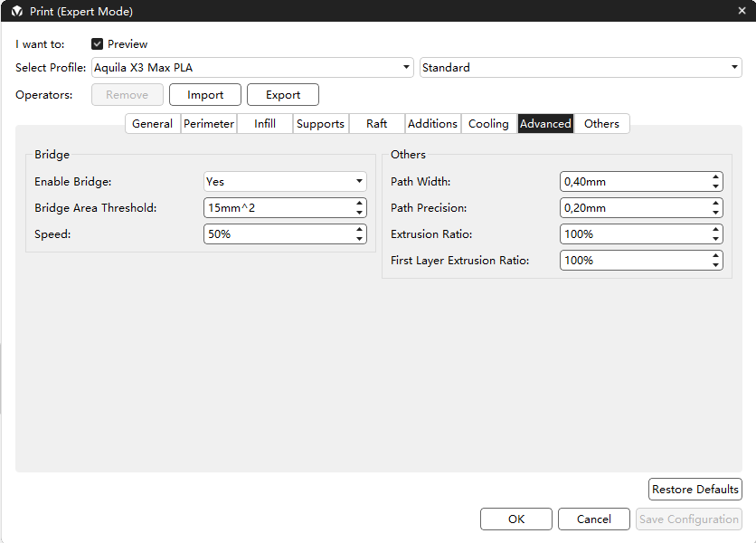Click the Export button
756x543 pixels.
tap(283, 95)
